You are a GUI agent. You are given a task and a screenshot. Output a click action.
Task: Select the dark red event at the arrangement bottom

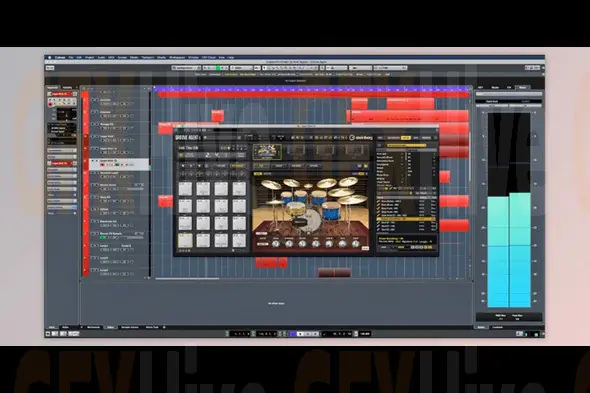334,273
